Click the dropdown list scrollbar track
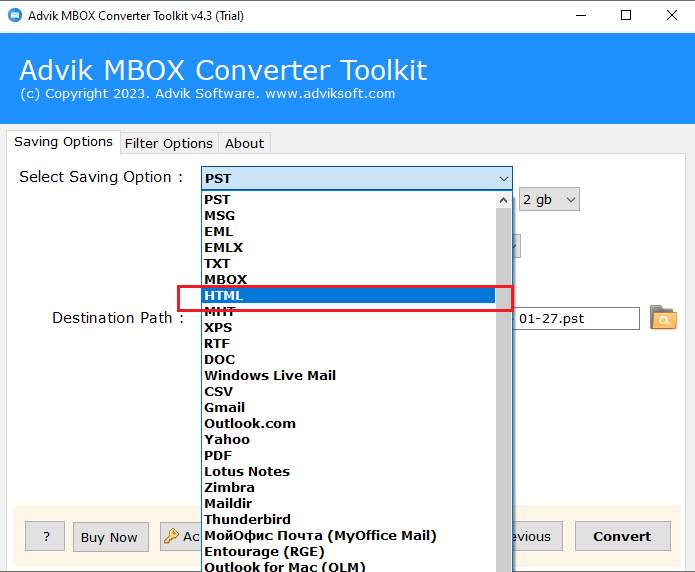The width and height of the screenshot is (695, 572). tap(503, 390)
